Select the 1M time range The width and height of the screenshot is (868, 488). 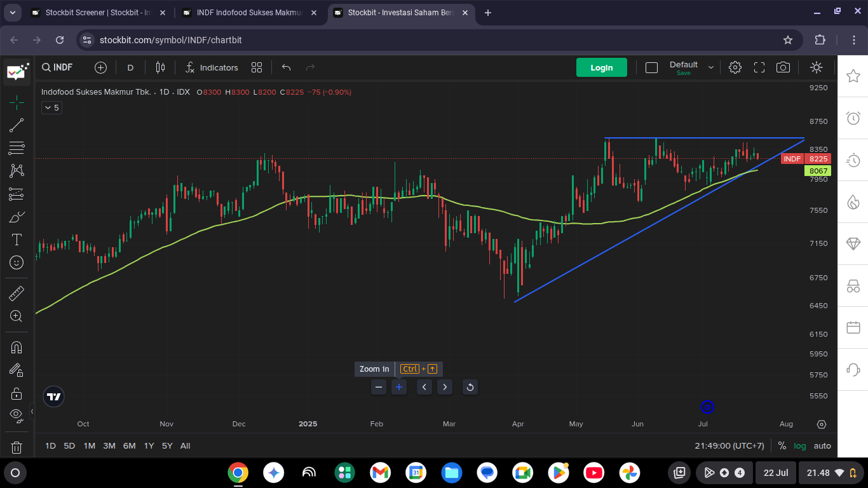pyautogui.click(x=89, y=446)
